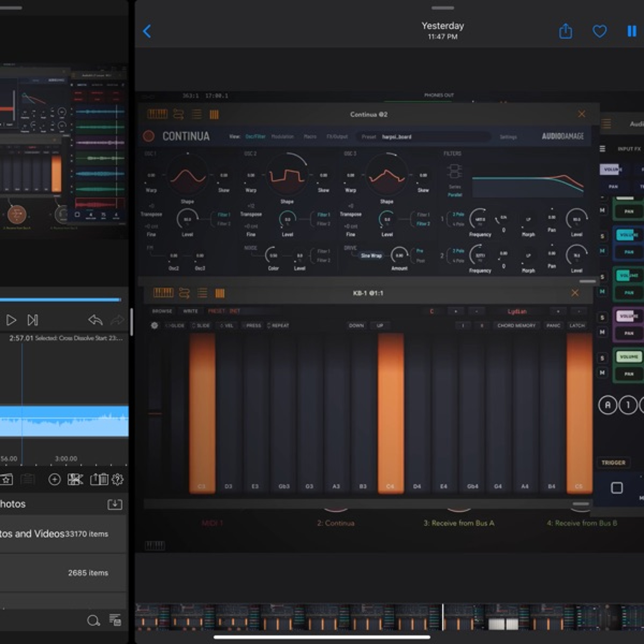Viewport: 644px width, 644px height.
Task: Toggle GLIDE in KB-1
Action: (x=175, y=326)
